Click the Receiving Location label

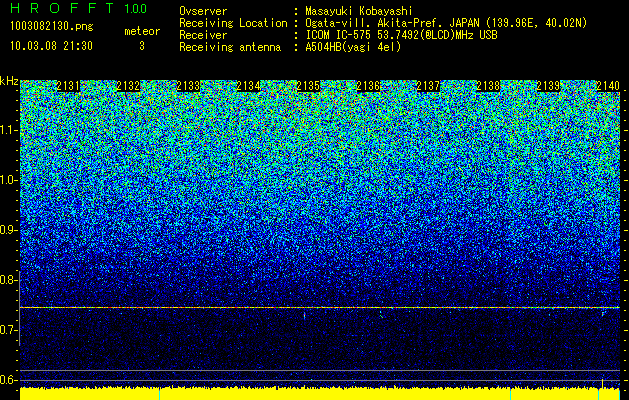[233, 23]
